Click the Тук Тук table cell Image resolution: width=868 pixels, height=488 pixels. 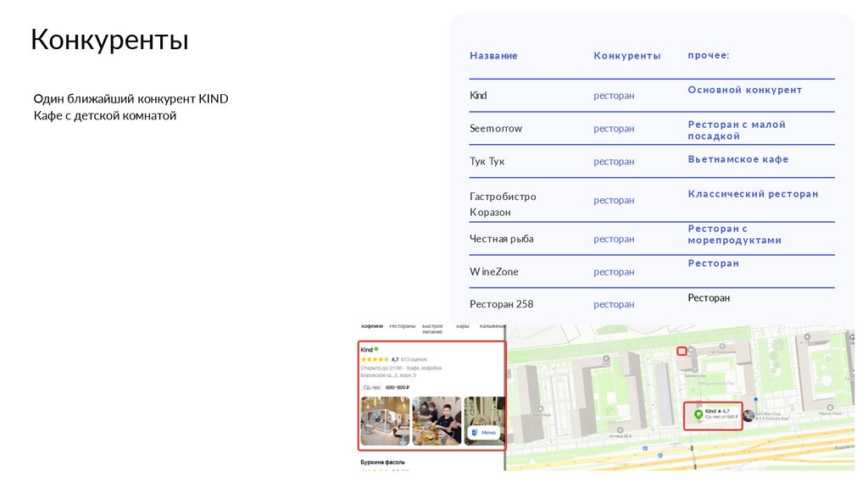(487, 161)
